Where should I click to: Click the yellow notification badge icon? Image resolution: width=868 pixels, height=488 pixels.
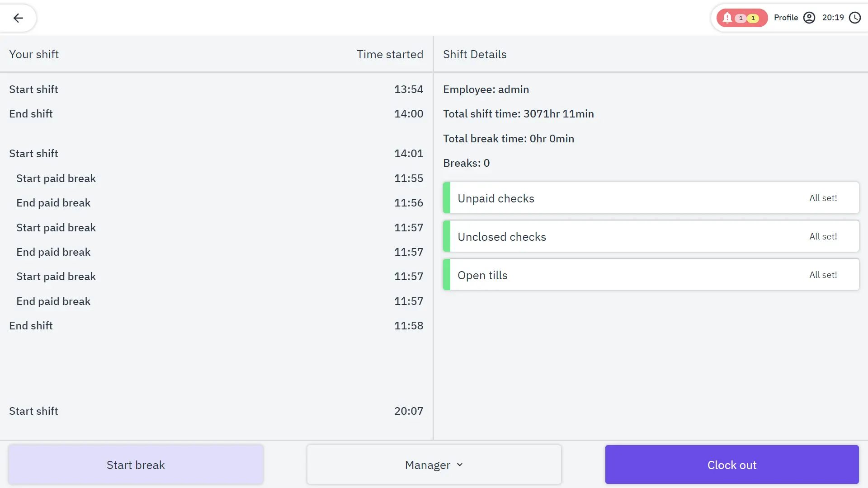coord(753,18)
